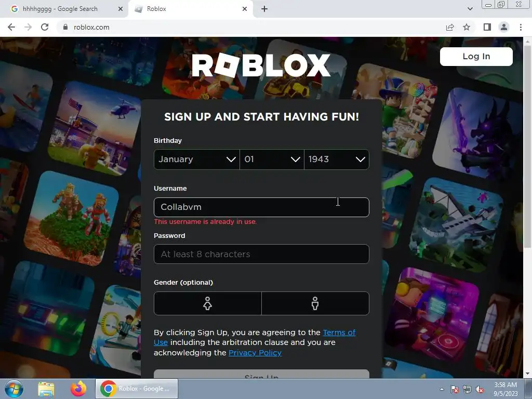This screenshot has width=532, height=399.
Task: Click the roblox.com address bar
Action: [251, 27]
